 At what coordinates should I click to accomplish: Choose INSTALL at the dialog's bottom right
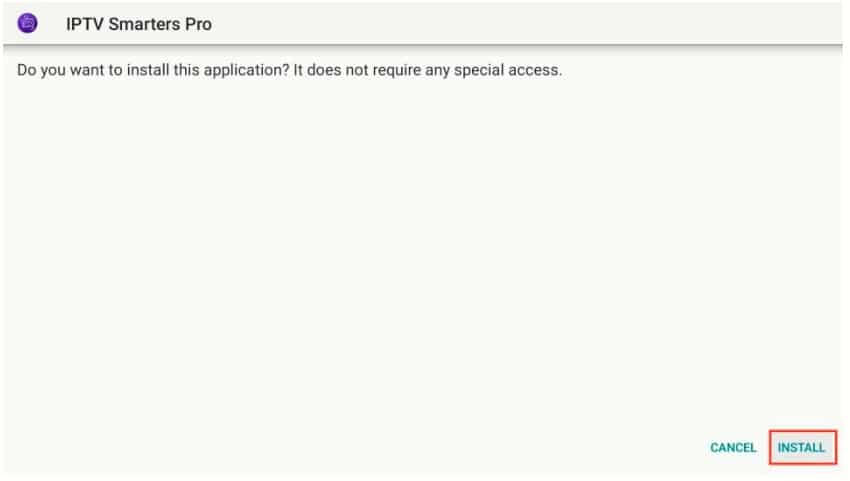pyautogui.click(x=802, y=447)
